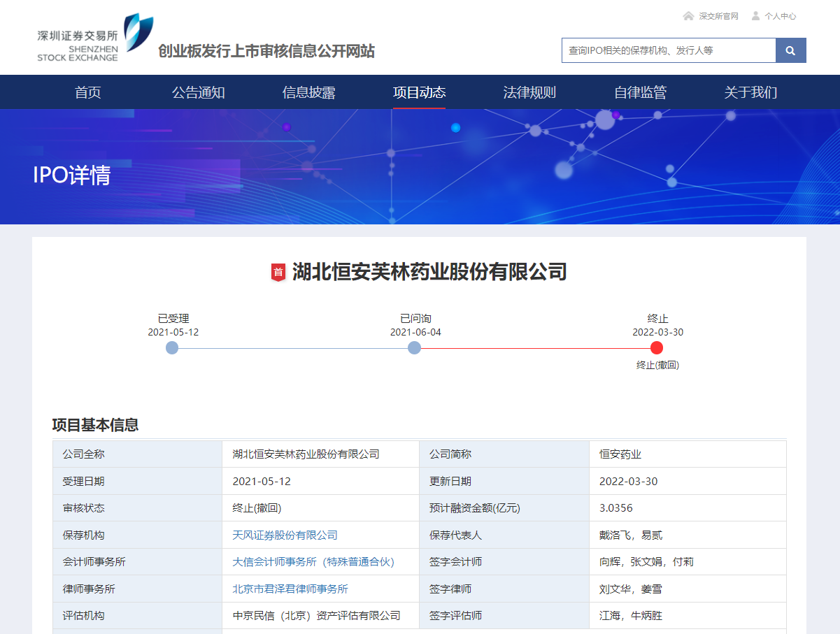Open the 北京市君泽君律师事务所 link
840x634 pixels.
(290, 589)
